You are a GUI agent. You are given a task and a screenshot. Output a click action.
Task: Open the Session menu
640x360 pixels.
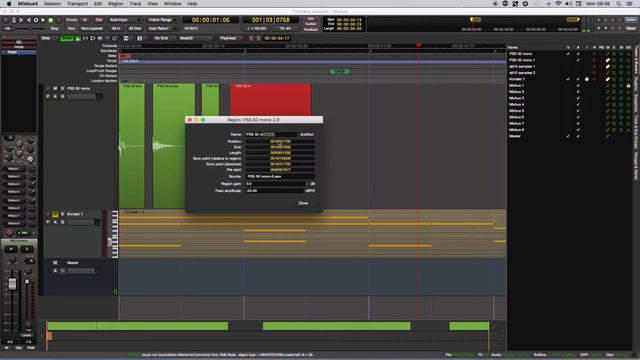(52, 4)
